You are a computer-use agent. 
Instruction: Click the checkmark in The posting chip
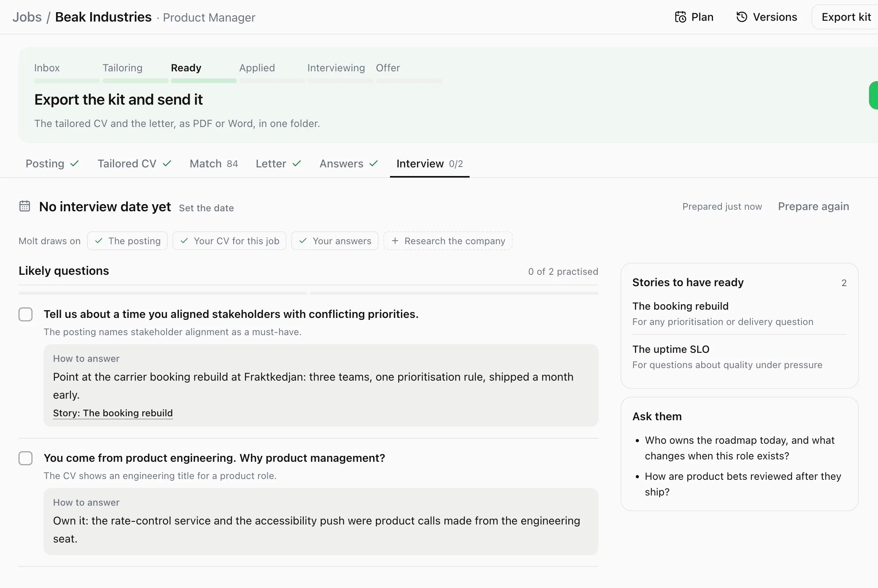[99, 241]
